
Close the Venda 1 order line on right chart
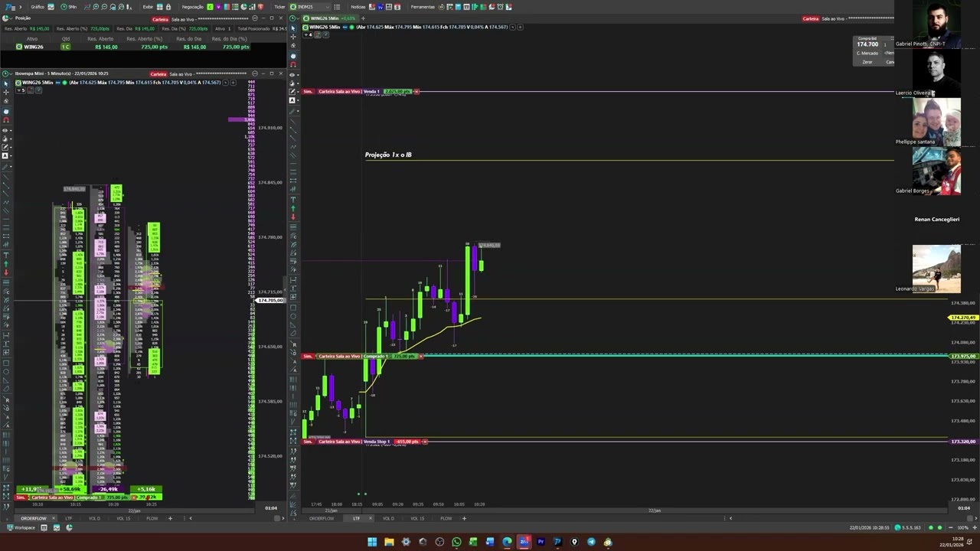pos(416,91)
